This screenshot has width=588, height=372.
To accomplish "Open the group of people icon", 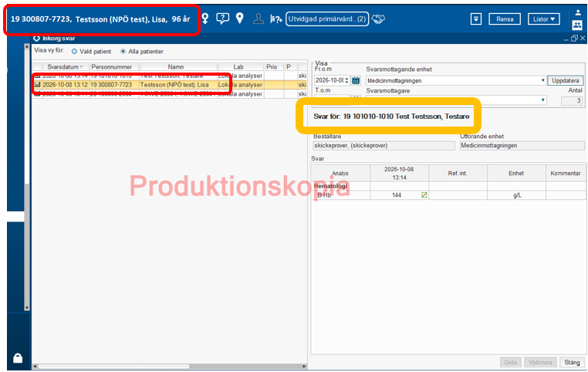I will tap(577, 25).
